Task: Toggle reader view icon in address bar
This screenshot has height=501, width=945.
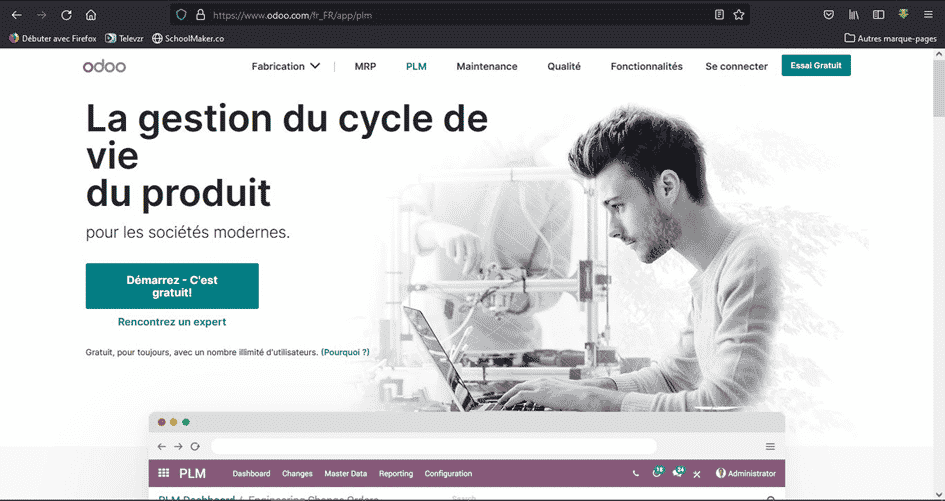Action: tap(719, 15)
